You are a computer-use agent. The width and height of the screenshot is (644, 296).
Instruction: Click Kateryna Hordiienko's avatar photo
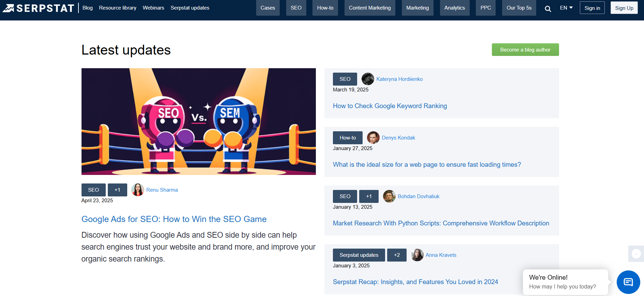368,79
